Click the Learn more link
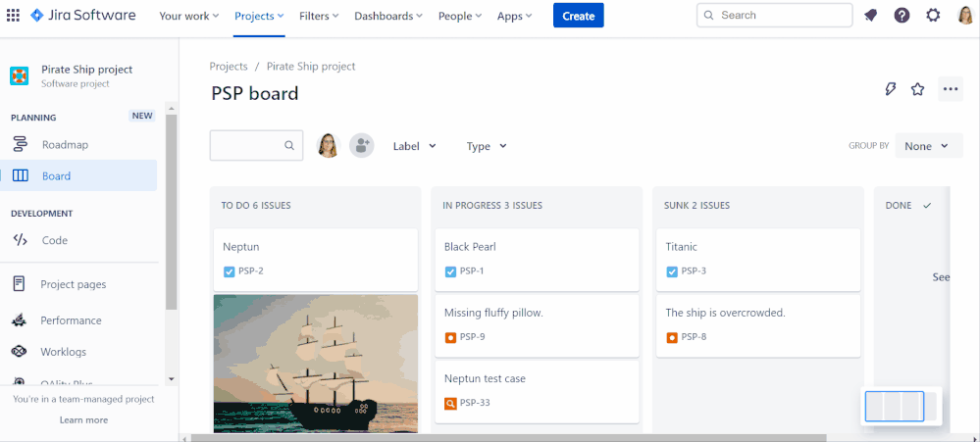The width and height of the screenshot is (980, 442). point(83,420)
